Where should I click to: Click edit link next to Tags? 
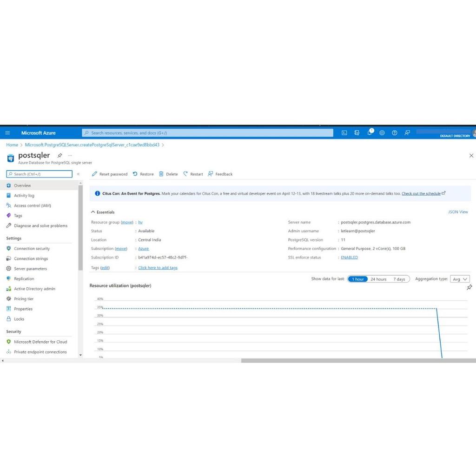tap(105, 268)
